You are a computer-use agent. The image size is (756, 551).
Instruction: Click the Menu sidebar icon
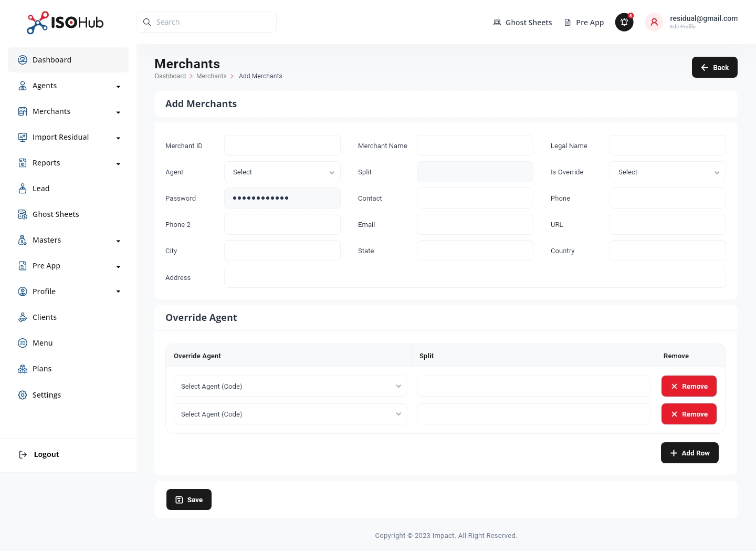pyautogui.click(x=23, y=343)
